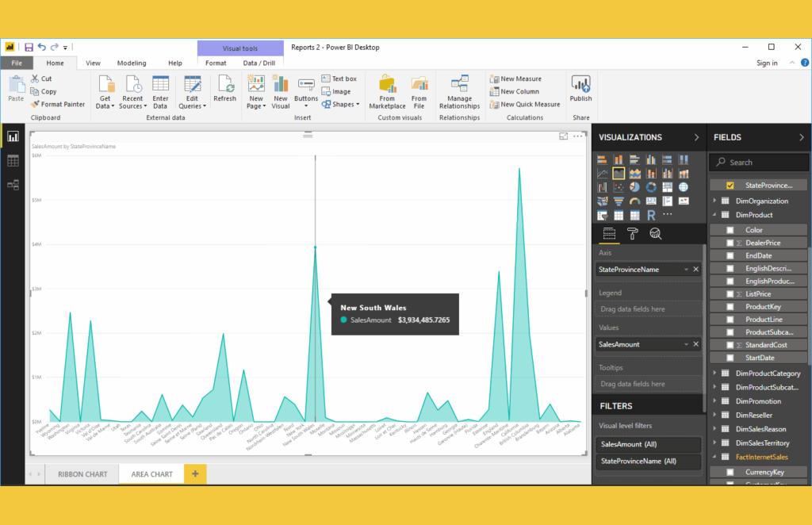Pick the Scatter chart visualization
This screenshot has height=525, width=812.
[x=619, y=187]
